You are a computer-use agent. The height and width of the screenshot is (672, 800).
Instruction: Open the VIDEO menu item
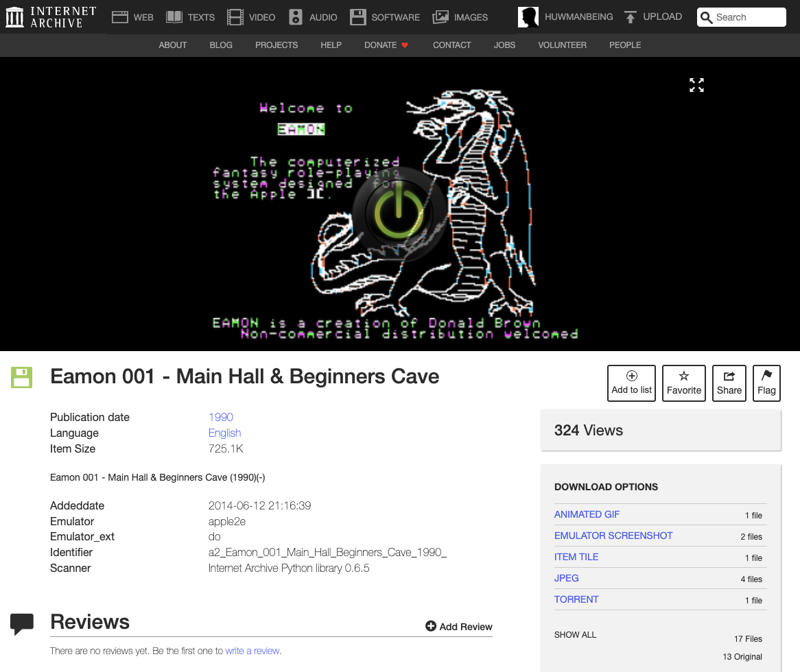point(262,17)
